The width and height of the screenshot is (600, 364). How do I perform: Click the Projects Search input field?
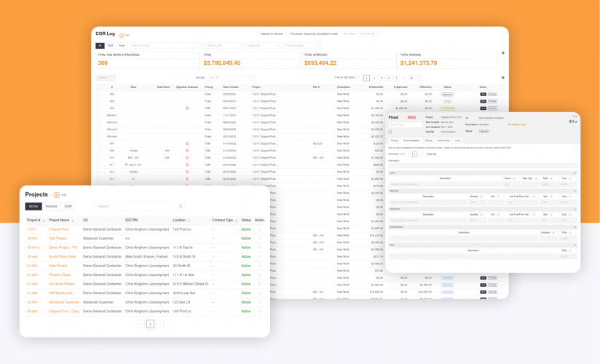point(140,206)
